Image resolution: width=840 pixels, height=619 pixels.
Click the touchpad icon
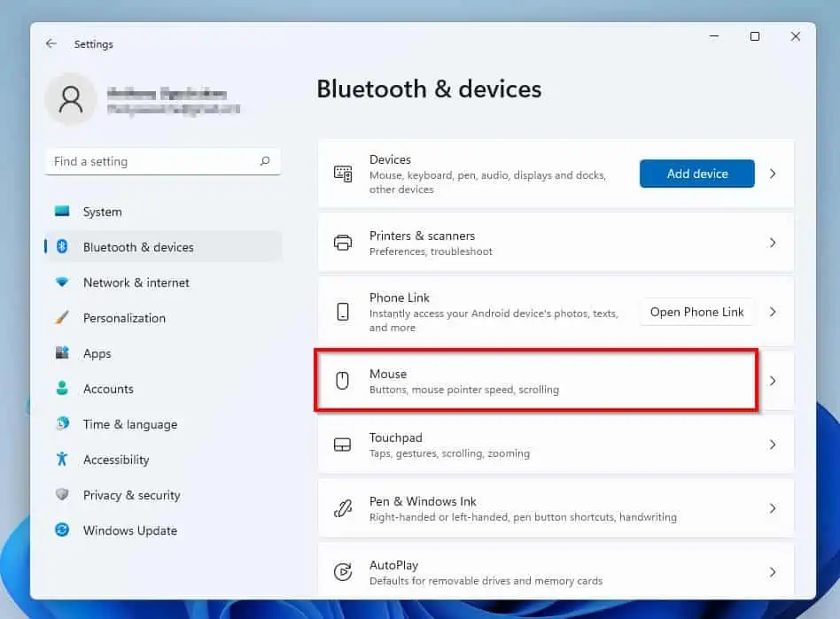click(x=342, y=445)
